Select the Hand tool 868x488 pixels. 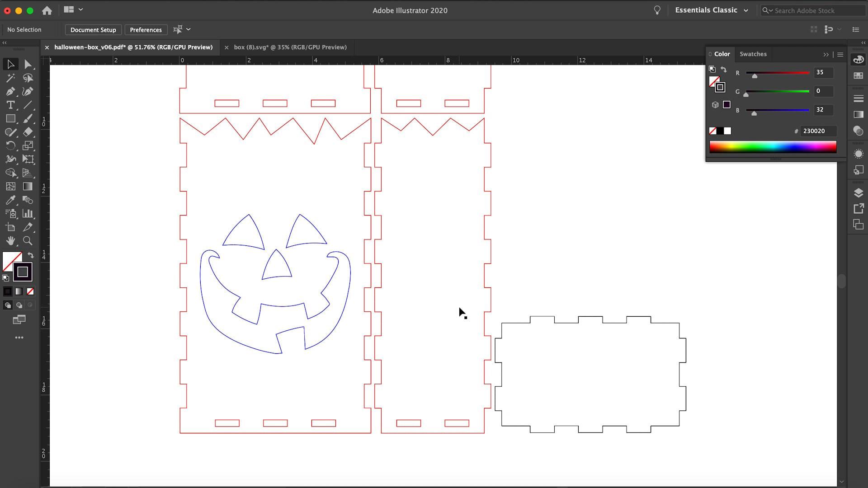point(10,241)
